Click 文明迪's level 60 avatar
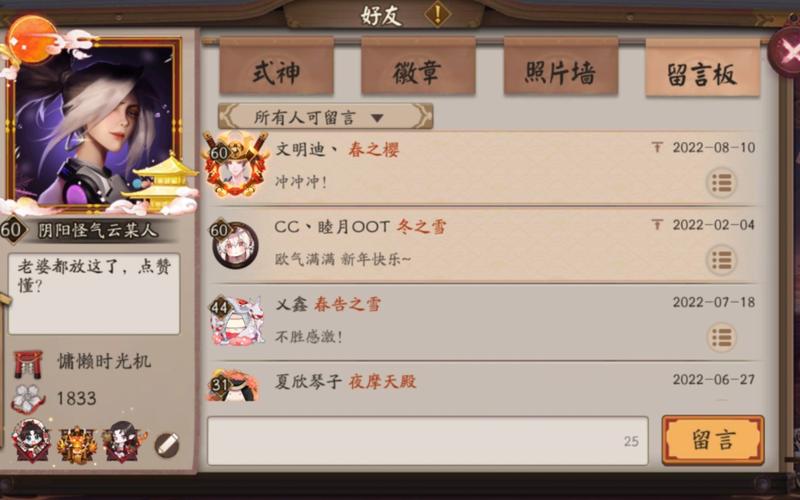 [235, 164]
